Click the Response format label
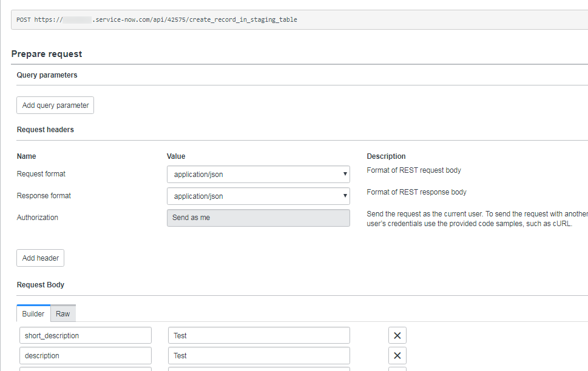 (x=44, y=196)
